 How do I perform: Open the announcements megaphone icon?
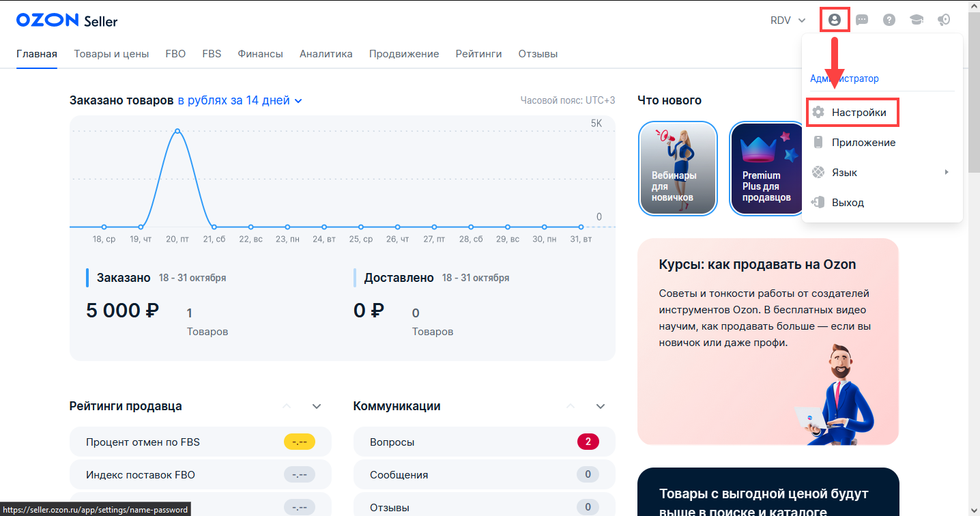pos(944,20)
